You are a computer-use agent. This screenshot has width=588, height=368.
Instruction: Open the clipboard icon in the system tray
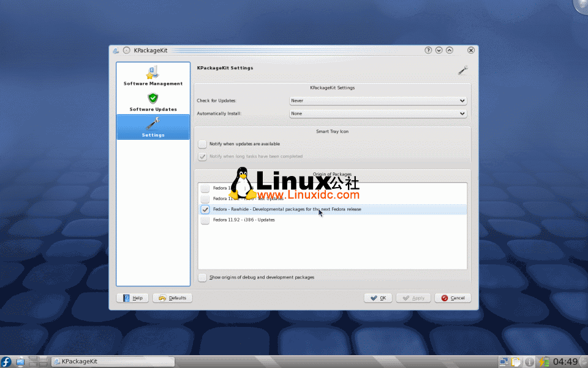[x=515, y=361]
